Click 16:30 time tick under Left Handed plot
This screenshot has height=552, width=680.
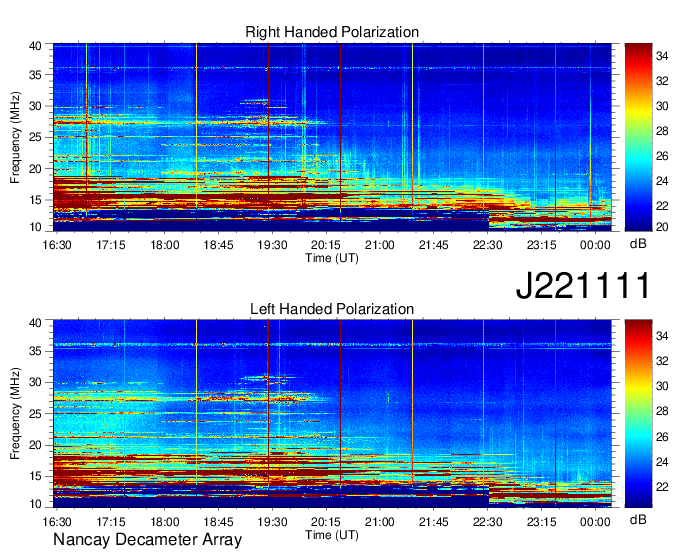click(x=57, y=522)
